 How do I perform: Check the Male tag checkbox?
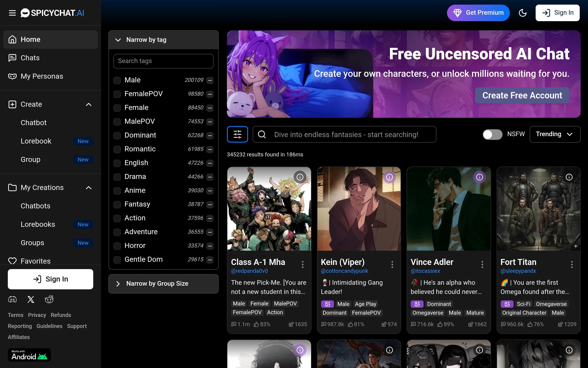coord(117,80)
